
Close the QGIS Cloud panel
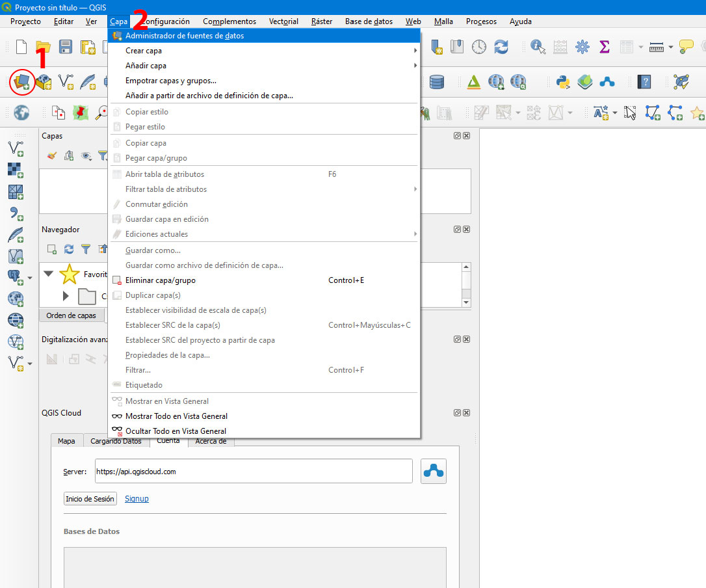[x=467, y=413]
